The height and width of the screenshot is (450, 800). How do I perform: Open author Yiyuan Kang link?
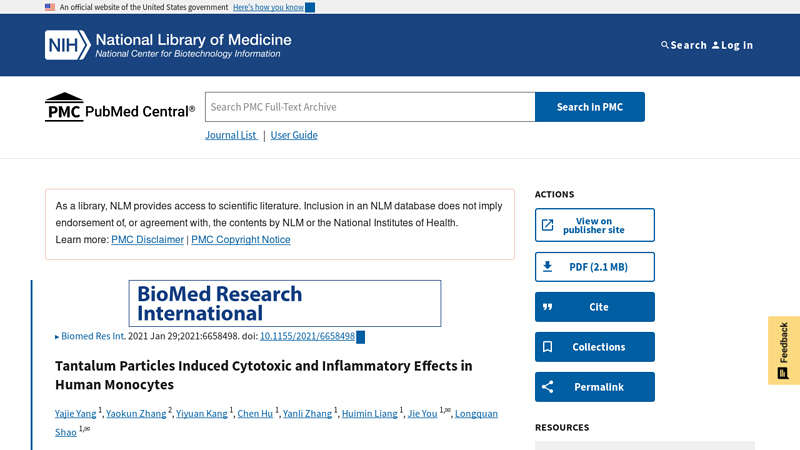(x=202, y=414)
